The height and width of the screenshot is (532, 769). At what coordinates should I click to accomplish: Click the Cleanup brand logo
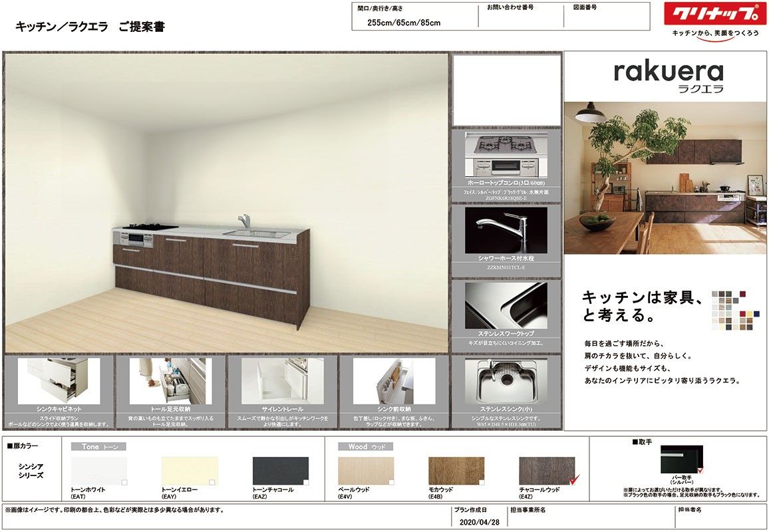coord(715,14)
